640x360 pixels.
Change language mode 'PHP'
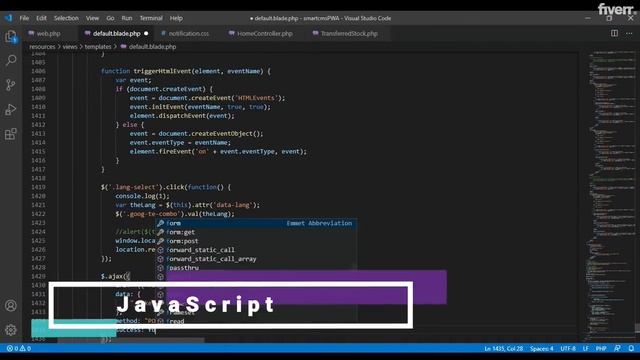pos(601,348)
